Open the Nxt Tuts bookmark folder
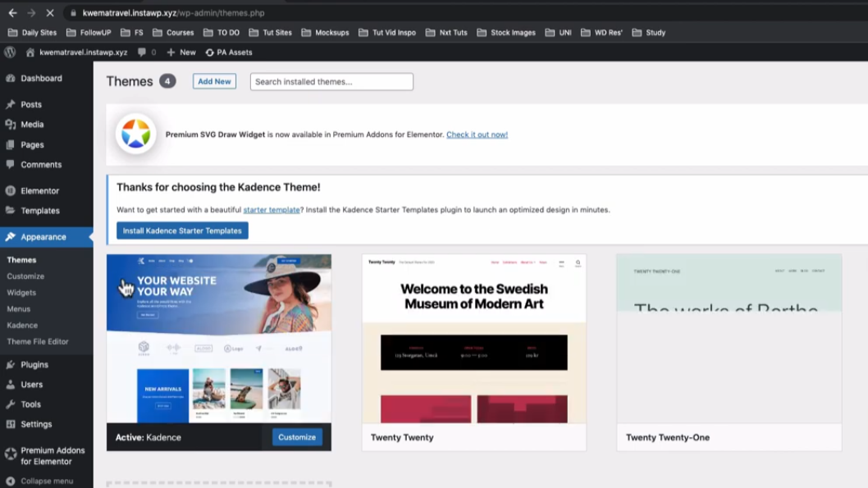Image resolution: width=868 pixels, height=488 pixels. [x=446, y=33]
